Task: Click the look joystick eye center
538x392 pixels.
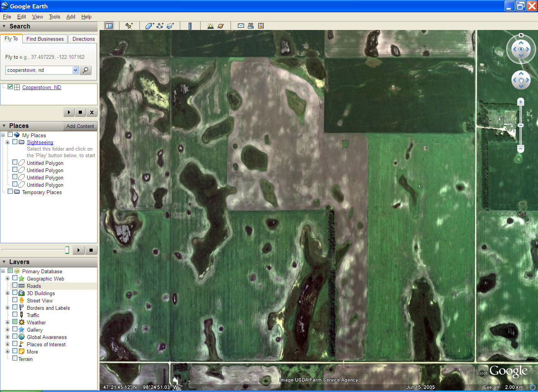Action: pyautogui.click(x=521, y=49)
